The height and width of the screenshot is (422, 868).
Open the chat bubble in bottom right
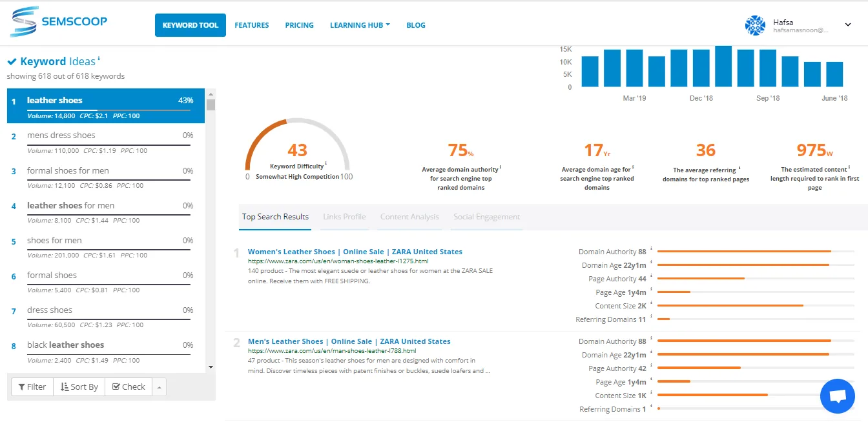(x=838, y=396)
